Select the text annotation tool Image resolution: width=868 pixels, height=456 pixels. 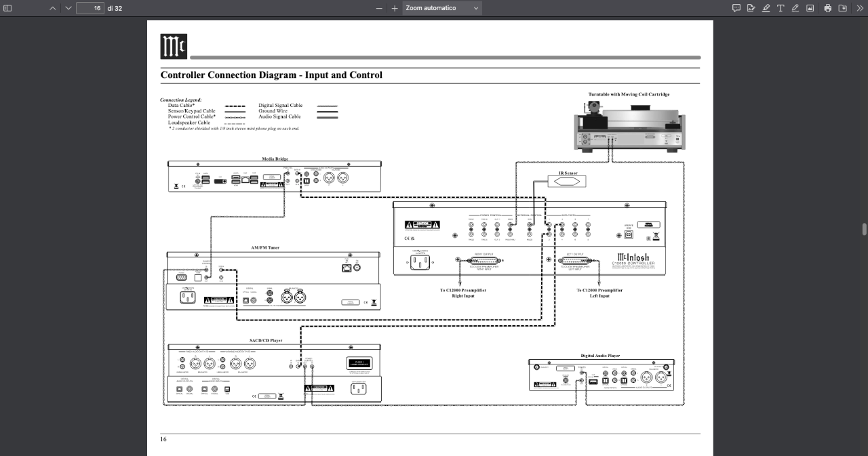pyautogui.click(x=781, y=8)
